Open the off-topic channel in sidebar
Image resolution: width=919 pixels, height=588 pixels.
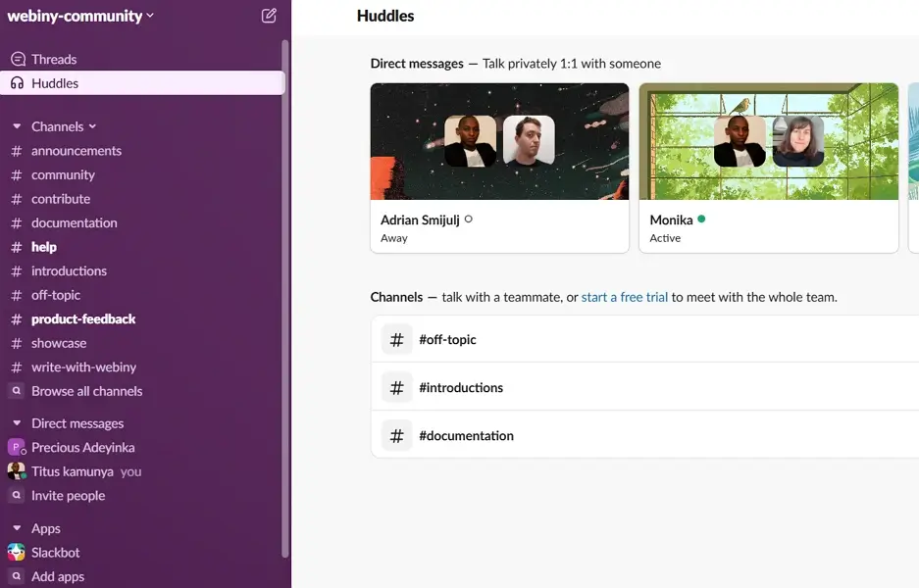(x=142, y=295)
